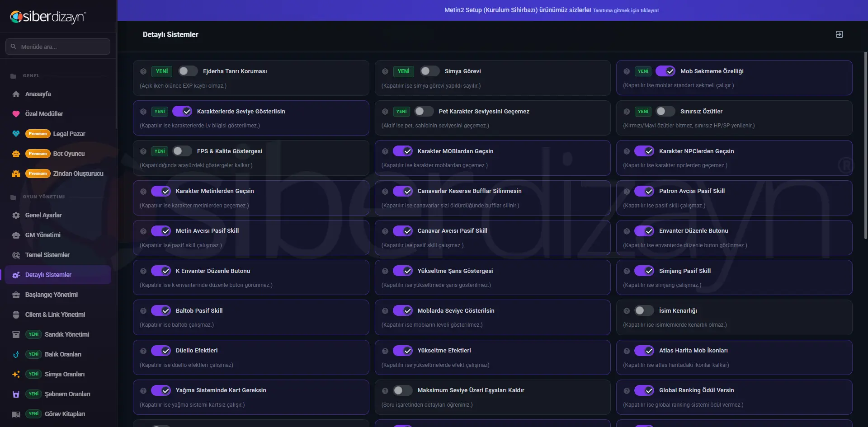Click the Menüde ara search field

(x=58, y=47)
